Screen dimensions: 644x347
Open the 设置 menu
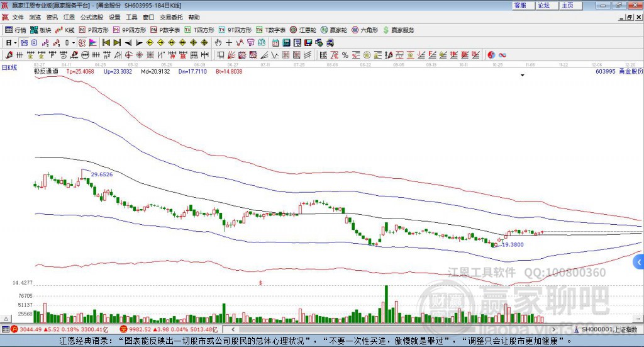(x=114, y=17)
